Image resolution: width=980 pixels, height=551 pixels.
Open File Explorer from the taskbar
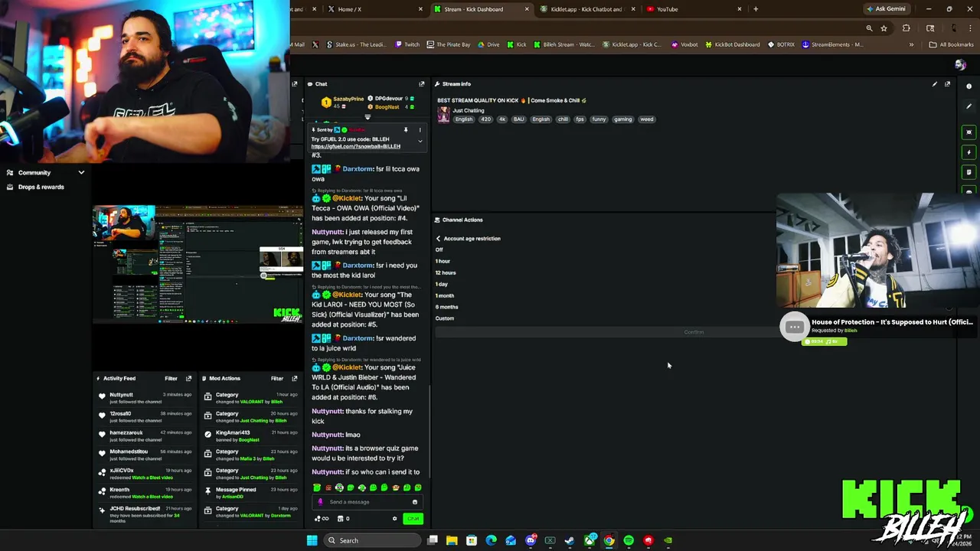[452, 540]
